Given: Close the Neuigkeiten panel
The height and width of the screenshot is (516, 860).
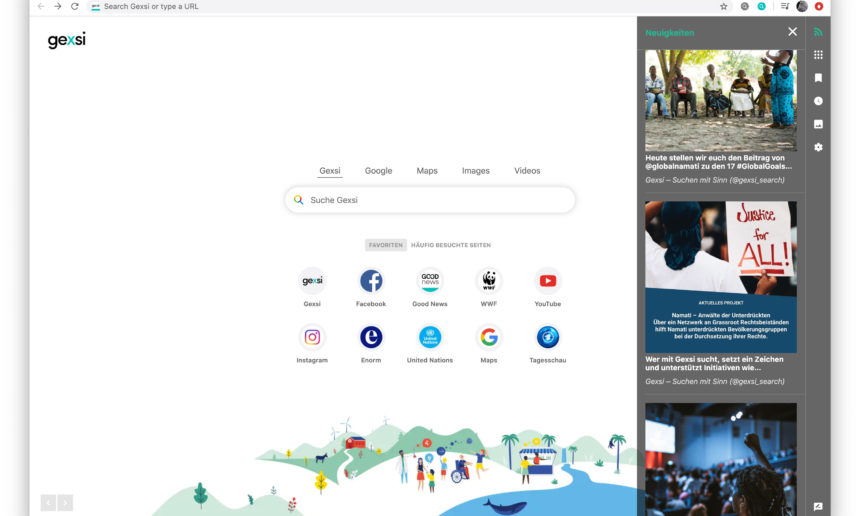Looking at the screenshot, I should pyautogui.click(x=792, y=32).
